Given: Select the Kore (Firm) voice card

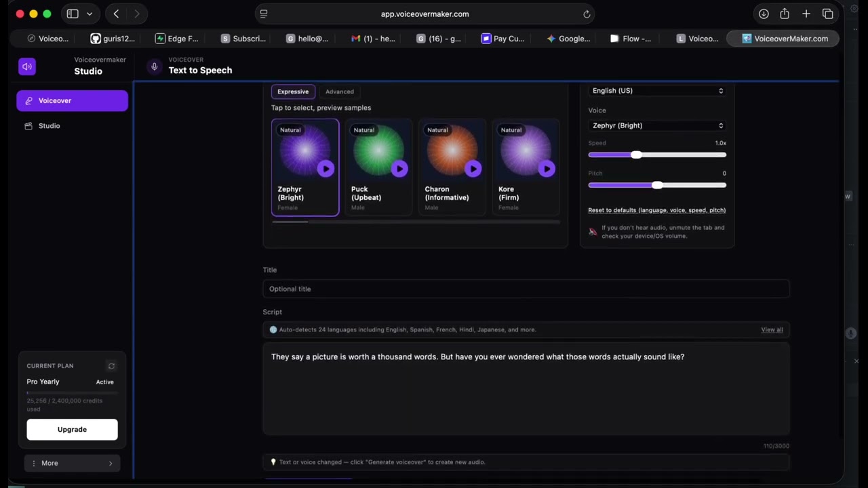Looking at the screenshot, I should point(526,167).
